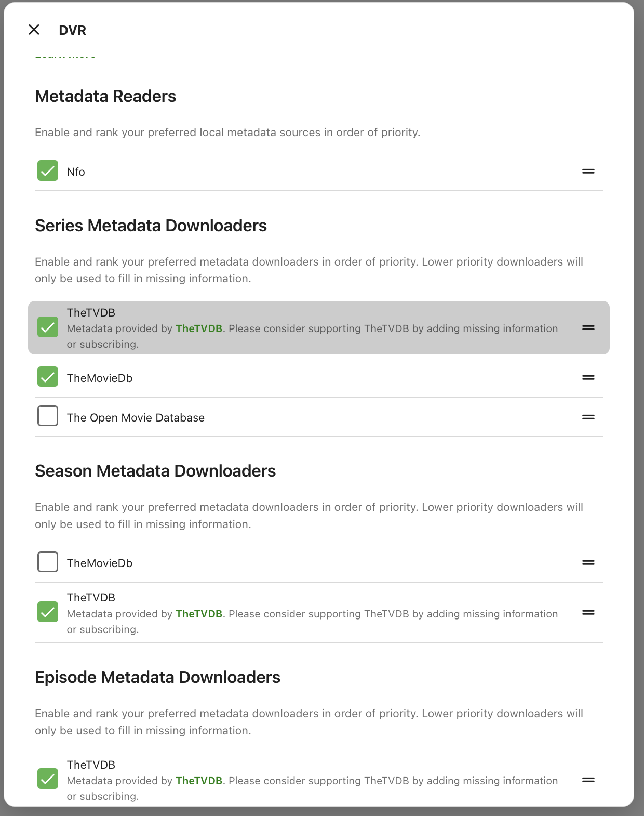Click the Nfo reader label
This screenshot has width=644, height=816.
click(x=76, y=172)
